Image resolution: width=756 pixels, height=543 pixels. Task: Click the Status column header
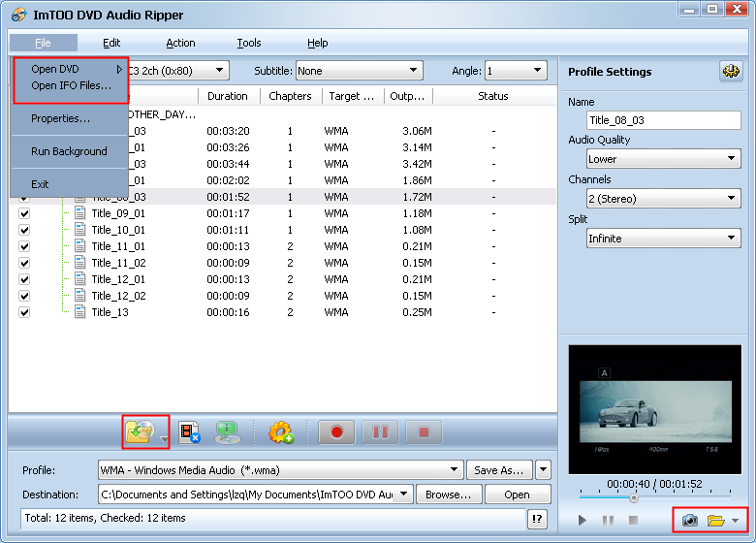tap(493, 96)
